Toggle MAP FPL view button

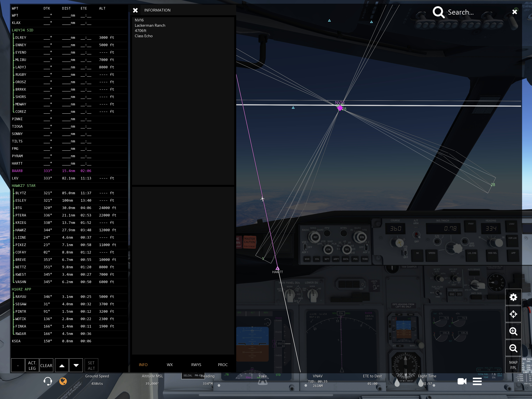click(x=513, y=365)
